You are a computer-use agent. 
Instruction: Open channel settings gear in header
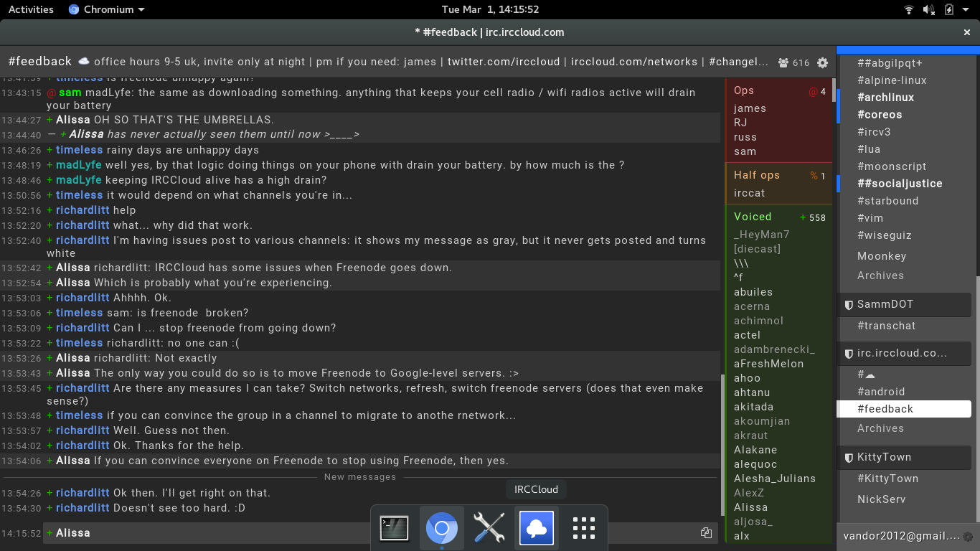[x=823, y=62]
